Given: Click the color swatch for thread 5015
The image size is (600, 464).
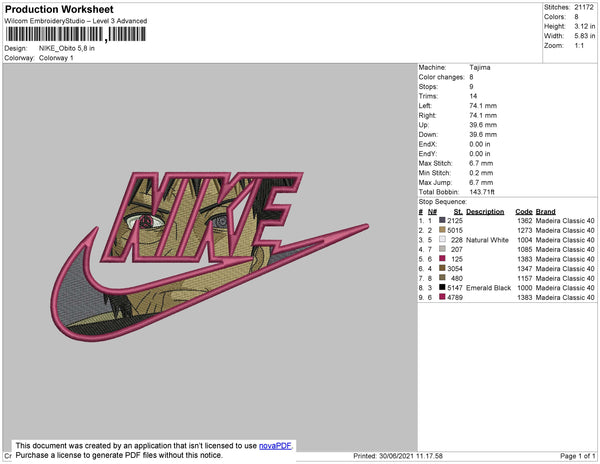Looking at the screenshot, I should [442, 230].
